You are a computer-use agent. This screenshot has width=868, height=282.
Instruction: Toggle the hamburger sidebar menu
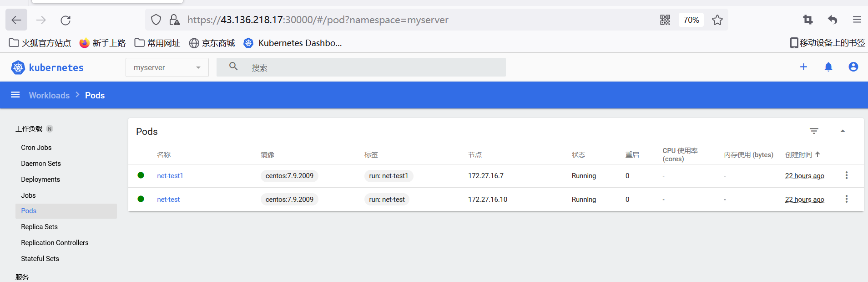(x=15, y=95)
